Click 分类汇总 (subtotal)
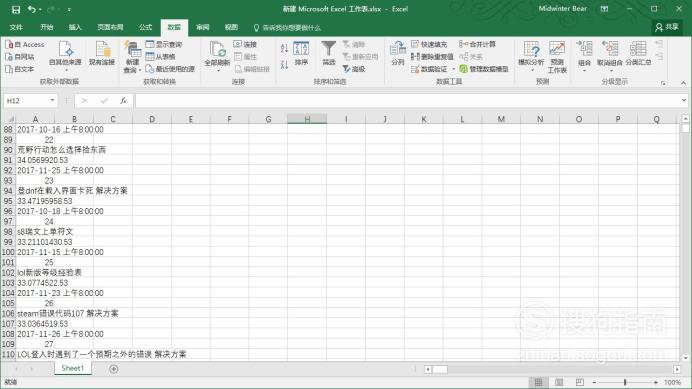This screenshot has height=389, width=692. (x=638, y=54)
